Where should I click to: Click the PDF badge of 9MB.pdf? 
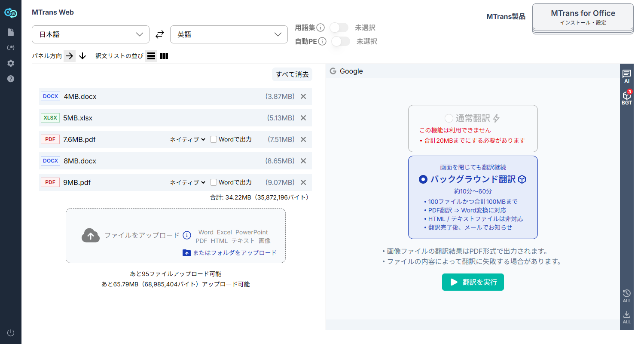click(x=50, y=182)
